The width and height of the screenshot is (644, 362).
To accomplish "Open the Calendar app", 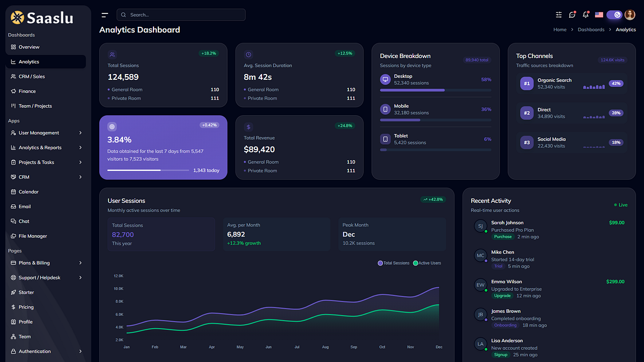I will click(46, 192).
